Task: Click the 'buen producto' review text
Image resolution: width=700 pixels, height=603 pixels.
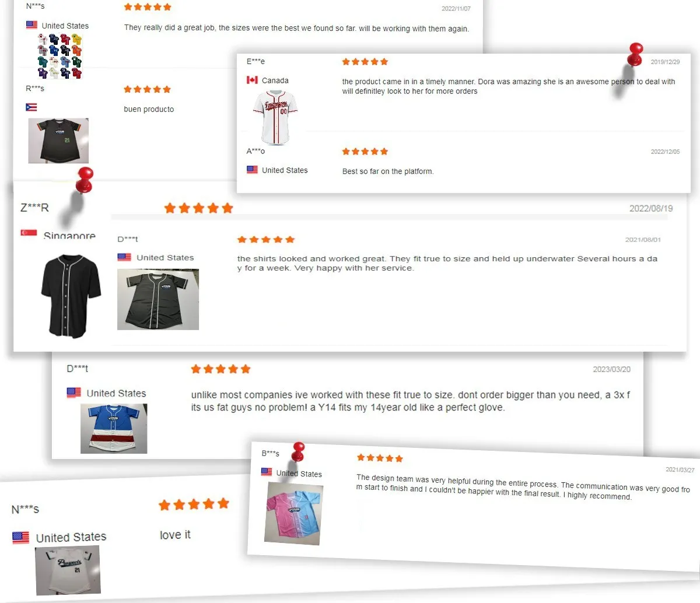Action: (x=149, y=109)
